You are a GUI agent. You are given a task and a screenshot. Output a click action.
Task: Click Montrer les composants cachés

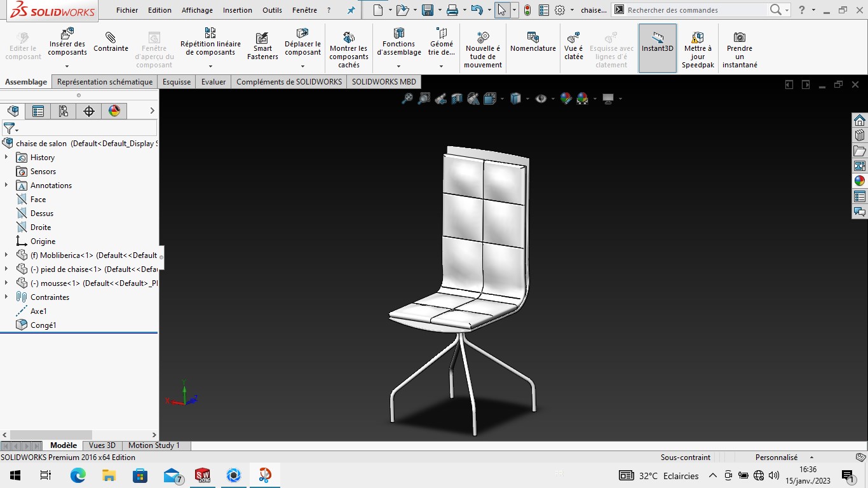[348, 50]
